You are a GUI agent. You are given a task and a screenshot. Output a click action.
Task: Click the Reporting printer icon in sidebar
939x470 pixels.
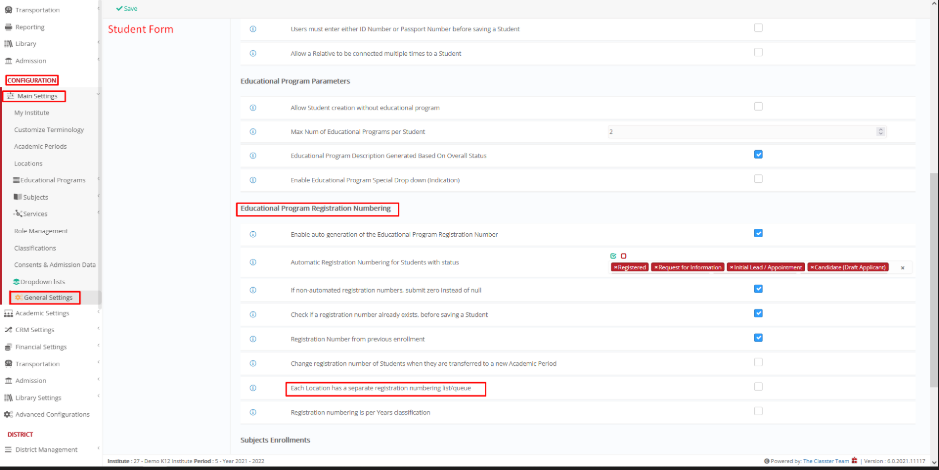coord(8,27)
